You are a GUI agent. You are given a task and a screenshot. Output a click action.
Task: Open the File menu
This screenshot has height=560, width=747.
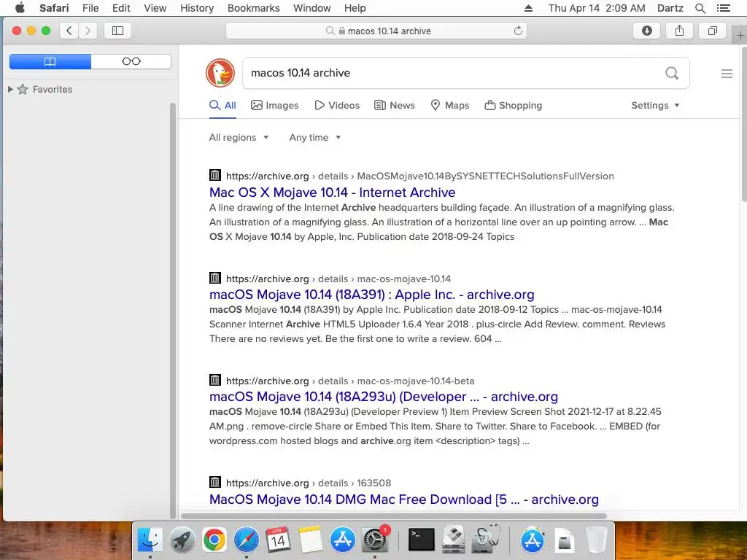[90, 8]
